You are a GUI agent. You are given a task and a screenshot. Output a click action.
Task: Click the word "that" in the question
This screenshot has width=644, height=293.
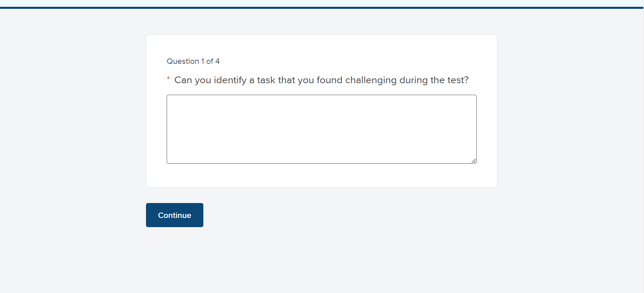pos(287,80)
